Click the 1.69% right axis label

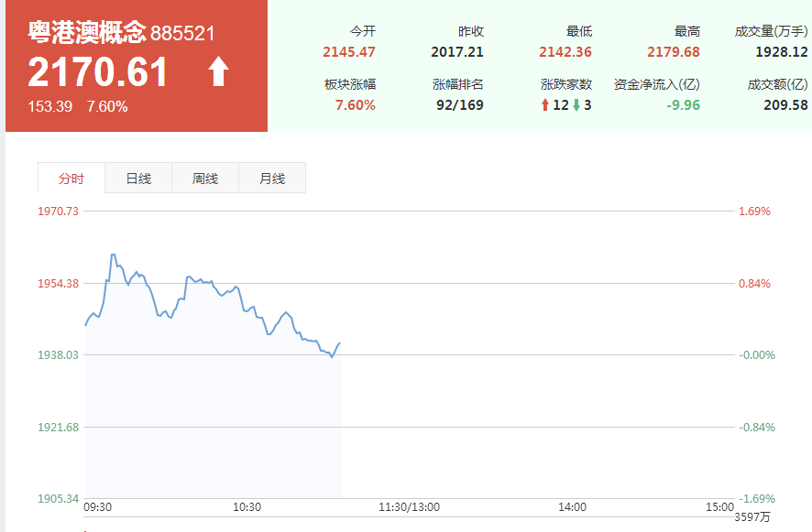click(x=754, y=212)
